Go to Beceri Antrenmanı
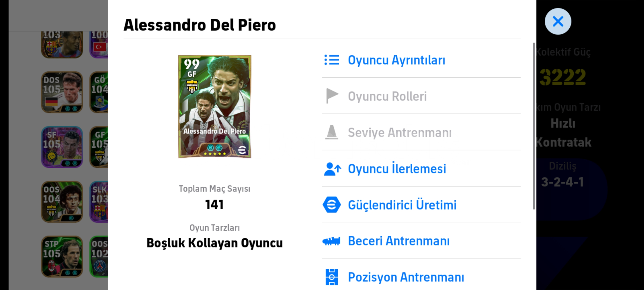644x290 pixels. [x=399, y=241]
